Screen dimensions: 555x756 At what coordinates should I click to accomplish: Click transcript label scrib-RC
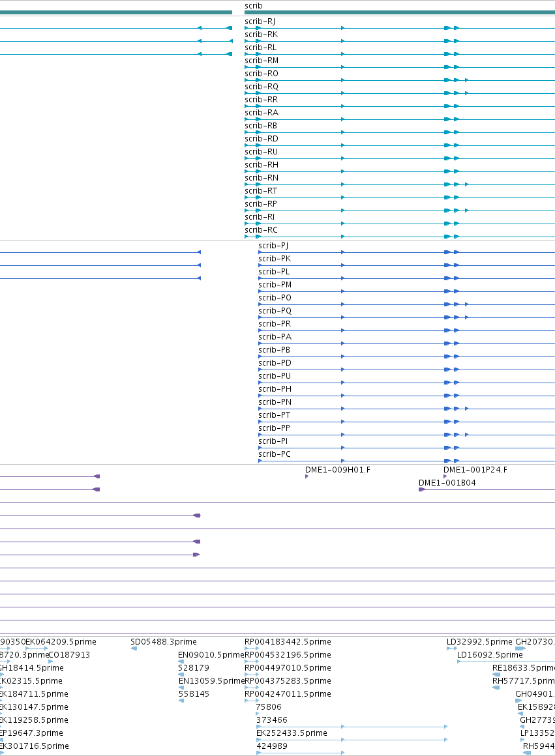(x=261, y=229)
